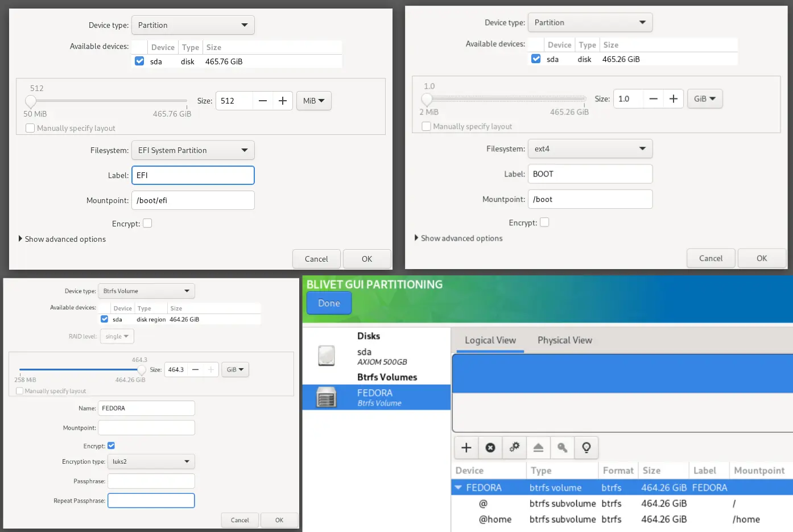The height and width of the screenshot is (532, 793).
Task: Click the Label field containing BOOT
Action: 590,174
